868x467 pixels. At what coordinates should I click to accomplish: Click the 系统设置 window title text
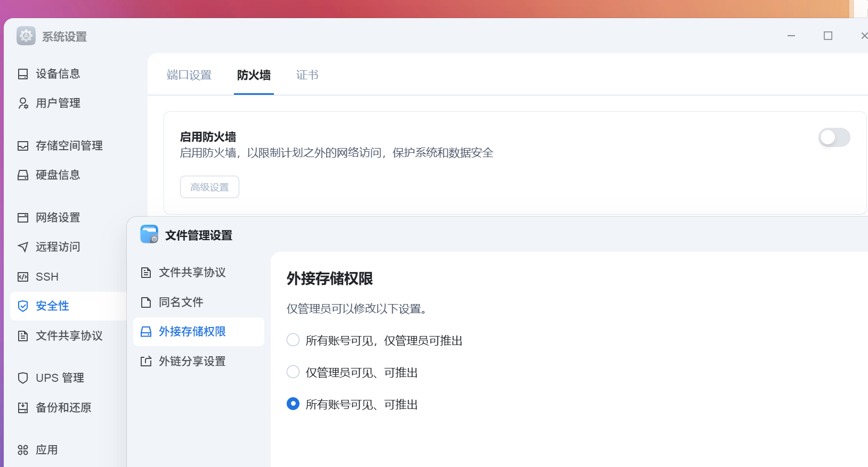point(64,37)
